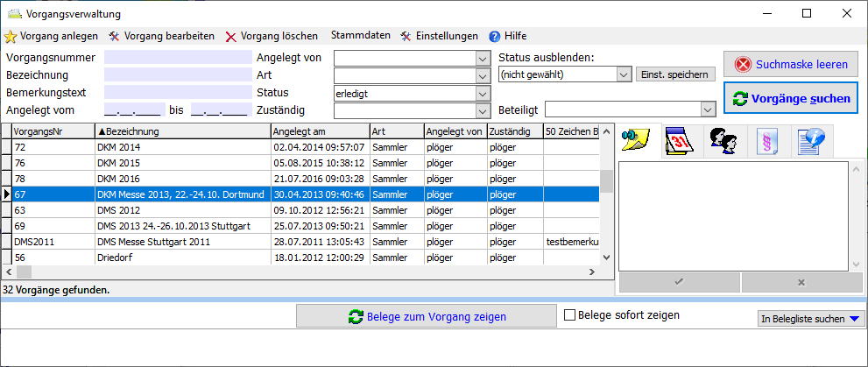Expand the Status ausblenden dropdown
Screen dimensions: 868x367
pyautogui.click(x=624, y=74)
